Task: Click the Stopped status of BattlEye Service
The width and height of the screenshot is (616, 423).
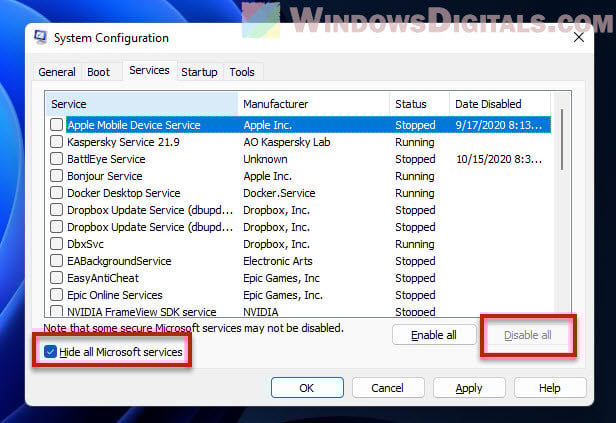Action: (415, 159)
